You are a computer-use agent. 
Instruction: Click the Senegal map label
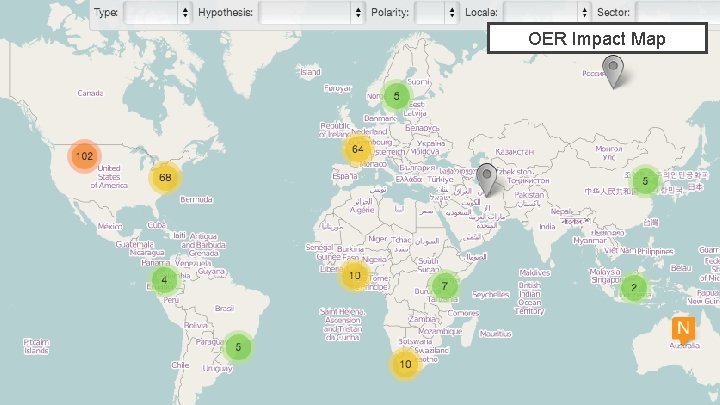pos(319,247)
